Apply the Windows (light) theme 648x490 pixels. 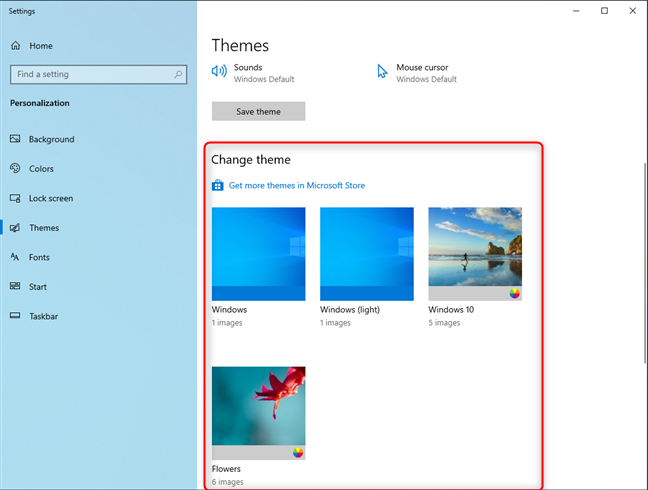click(x=367, y=254)
